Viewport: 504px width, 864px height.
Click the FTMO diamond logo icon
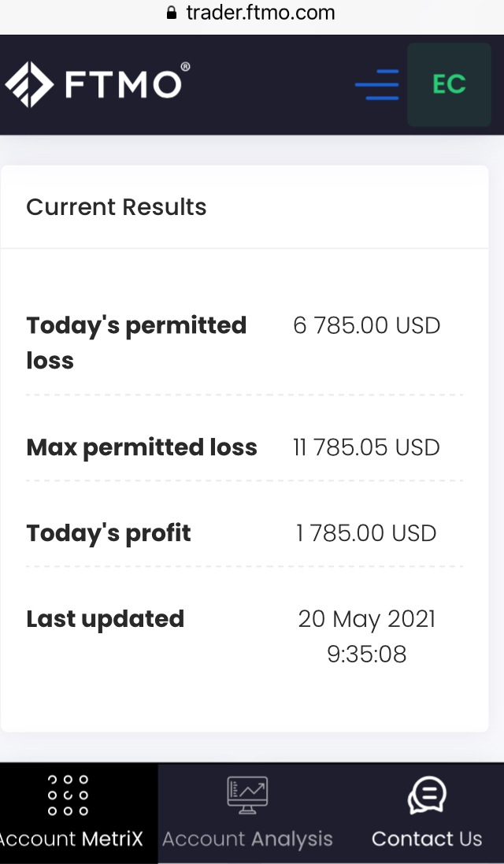pyautogui.click(x=29, y=84)
